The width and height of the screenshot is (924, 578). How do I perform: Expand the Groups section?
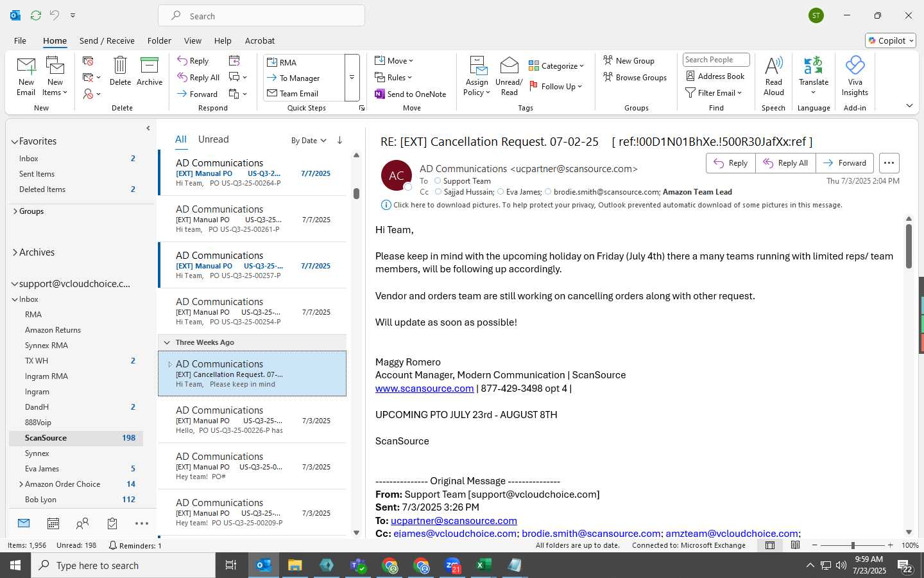(14, 211)
